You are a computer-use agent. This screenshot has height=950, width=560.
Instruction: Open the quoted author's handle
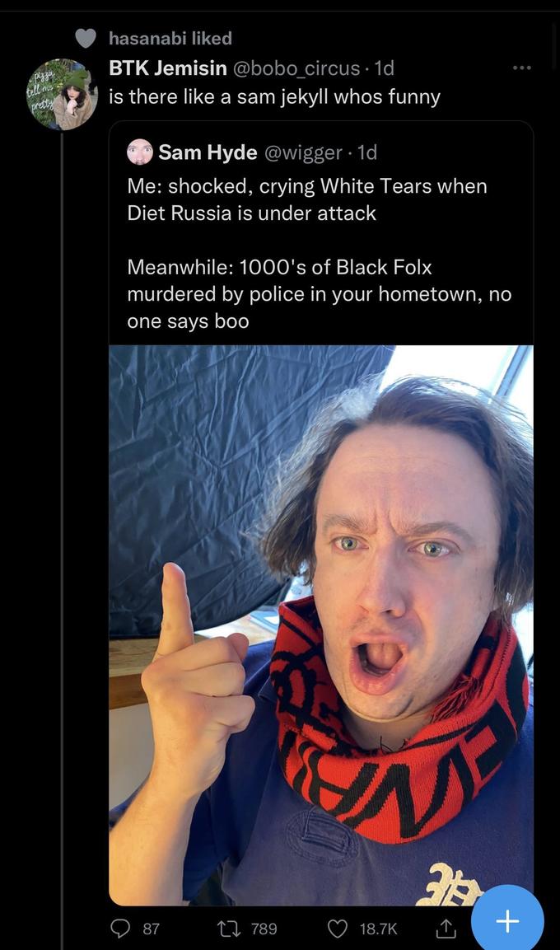click(x=302, y=152)
